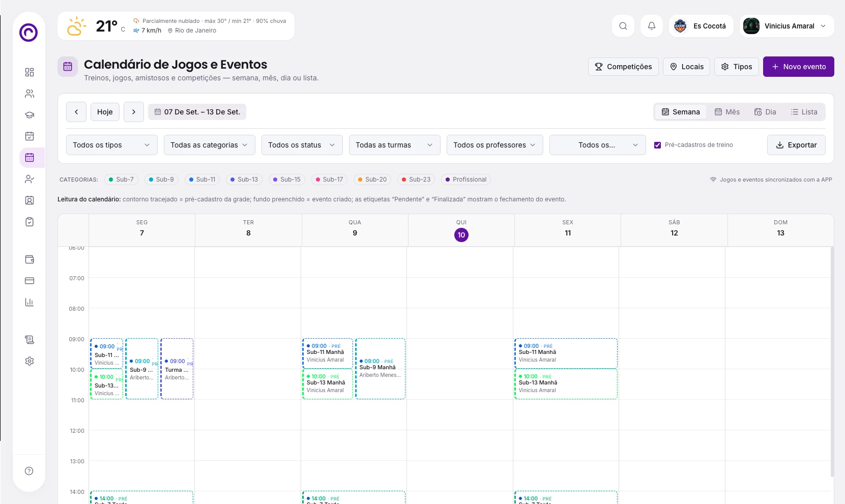Expand the Vinicius Amaral user menu

[x=787, y=26]
